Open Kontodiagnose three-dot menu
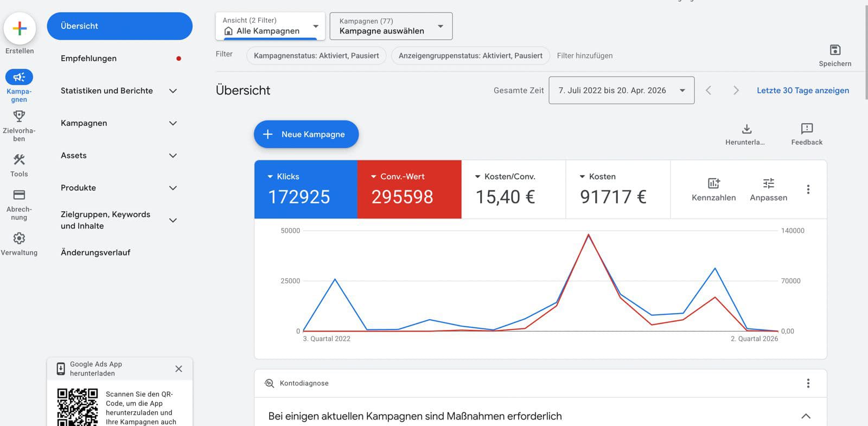The width and height of the screenshot is (868, 426). click(x=808, y=383)
